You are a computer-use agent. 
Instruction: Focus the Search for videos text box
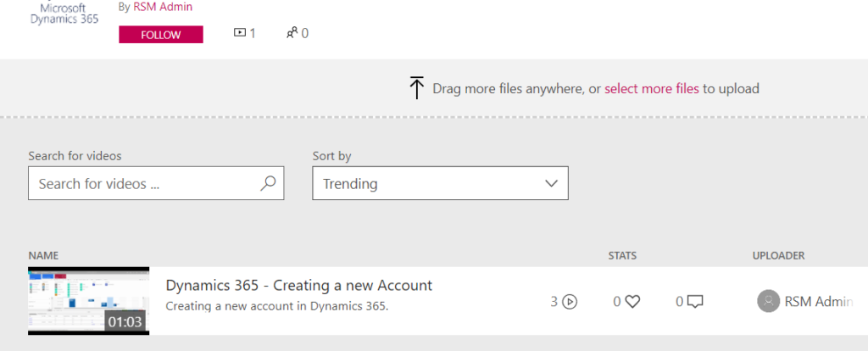(144, 183)
